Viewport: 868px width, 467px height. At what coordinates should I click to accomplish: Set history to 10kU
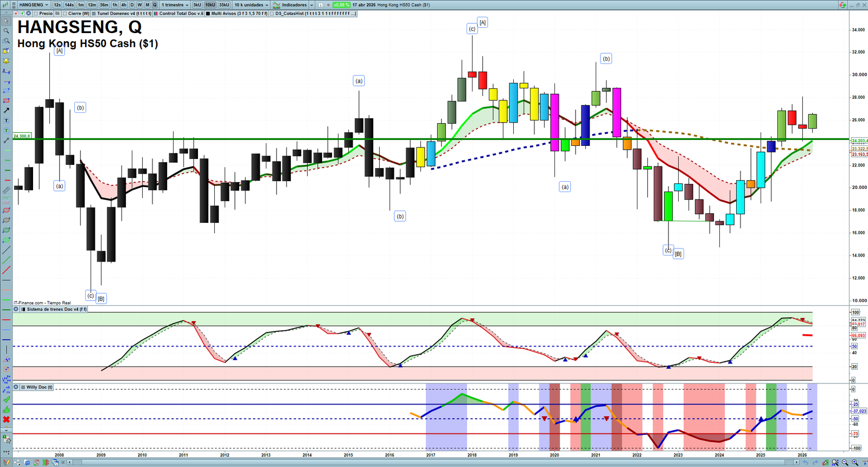click(x=210, y=5)
